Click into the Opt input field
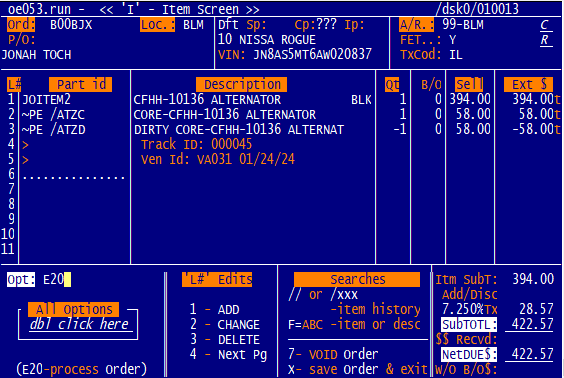Viewport: 564px width, 378px height. [57, 279]
